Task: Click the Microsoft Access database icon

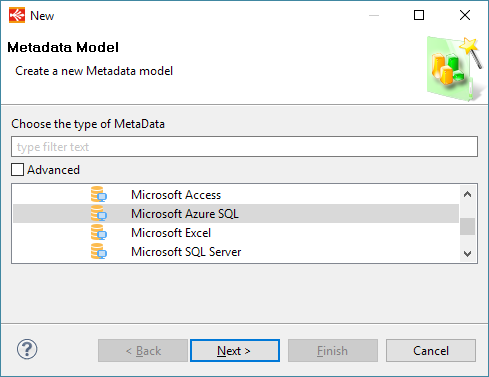Action: 99,194
